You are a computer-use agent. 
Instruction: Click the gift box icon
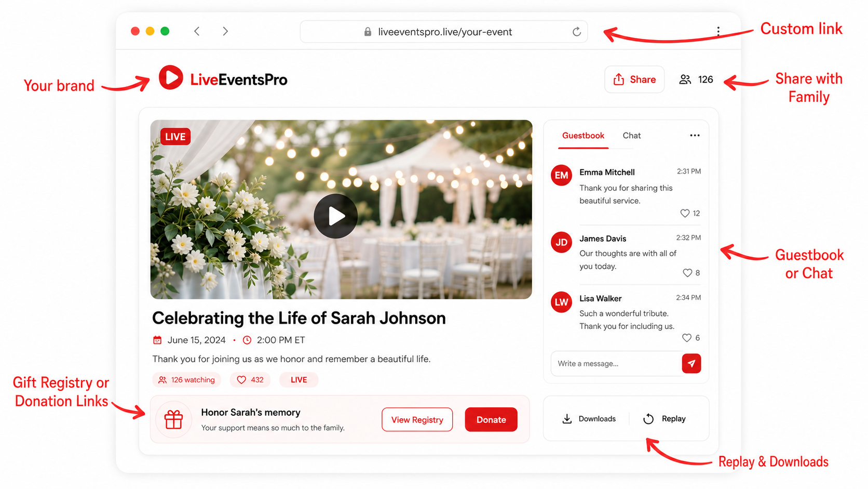[x=173, y=419]
